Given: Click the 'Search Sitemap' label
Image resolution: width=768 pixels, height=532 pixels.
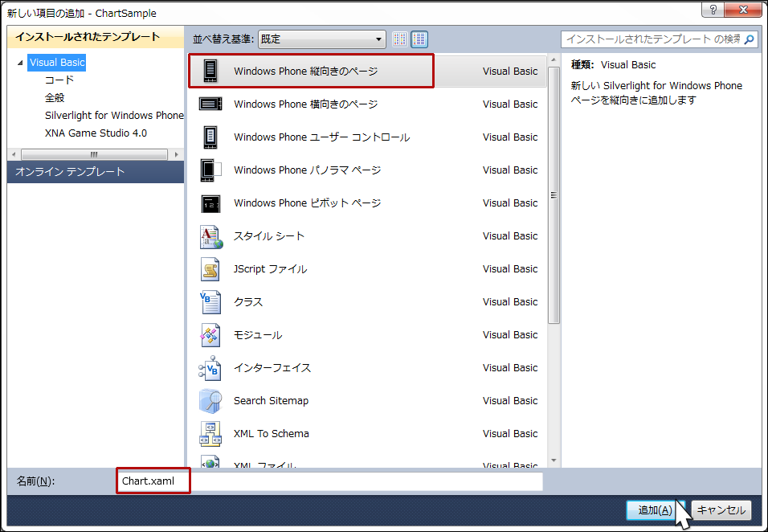Looking at the screenshot, I should 271,401.
